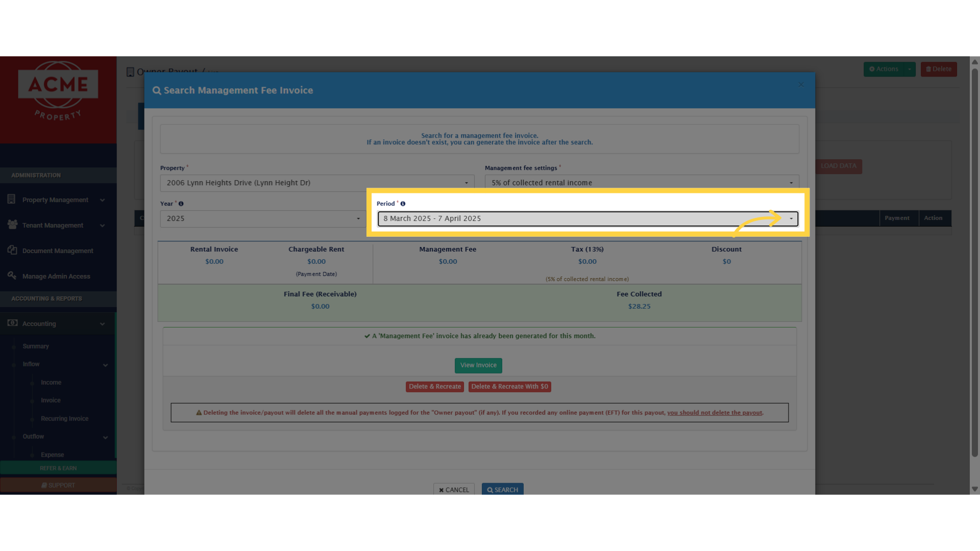Click the Property Management building icon
The width and height of the screenshot is (980, 551).
click(x=11, y=199)
